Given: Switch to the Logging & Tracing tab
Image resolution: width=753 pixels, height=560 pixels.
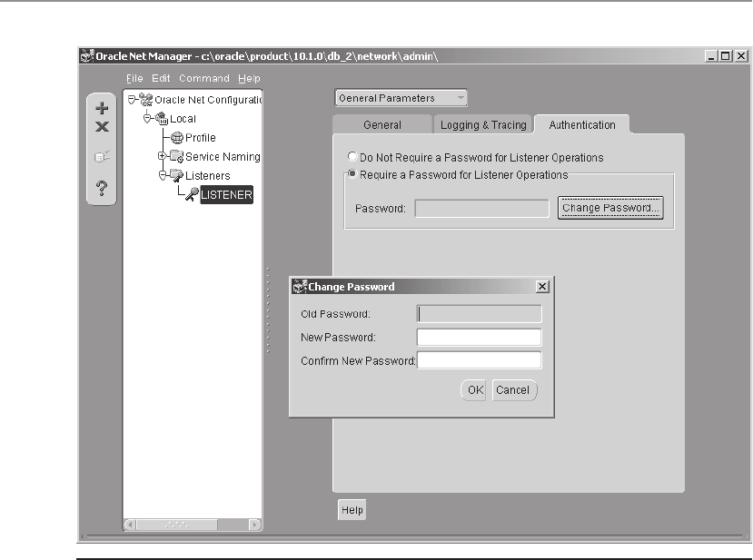Looking at the screenshot, I should coord(483,124).
